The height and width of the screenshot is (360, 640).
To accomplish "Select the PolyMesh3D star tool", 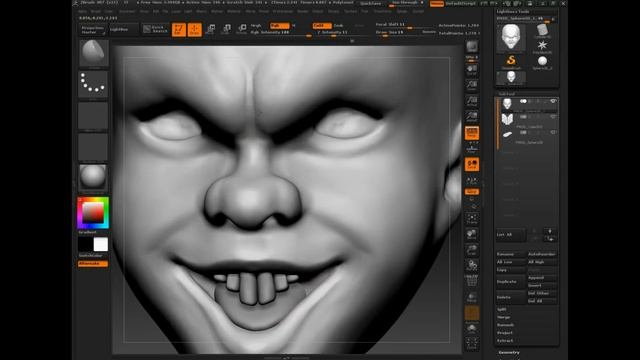I will 542,47.
